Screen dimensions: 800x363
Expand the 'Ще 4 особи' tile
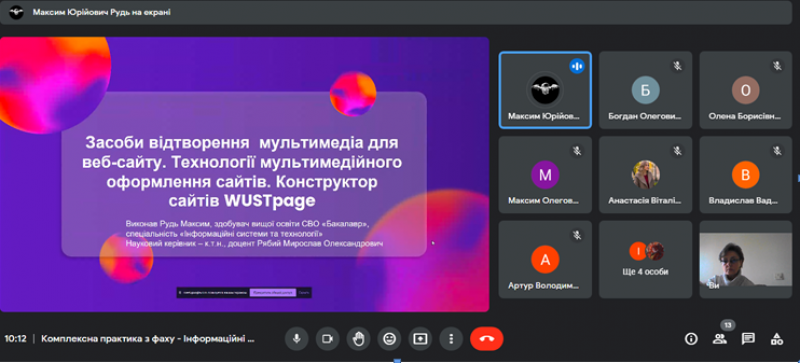pos(645,259)
